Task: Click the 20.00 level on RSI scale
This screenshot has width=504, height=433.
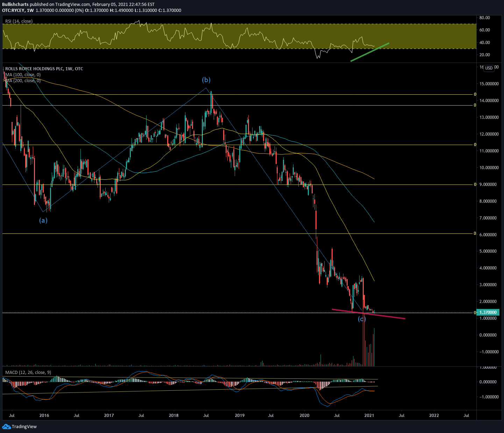Action: pyautogui.click(x=484, y=55)
